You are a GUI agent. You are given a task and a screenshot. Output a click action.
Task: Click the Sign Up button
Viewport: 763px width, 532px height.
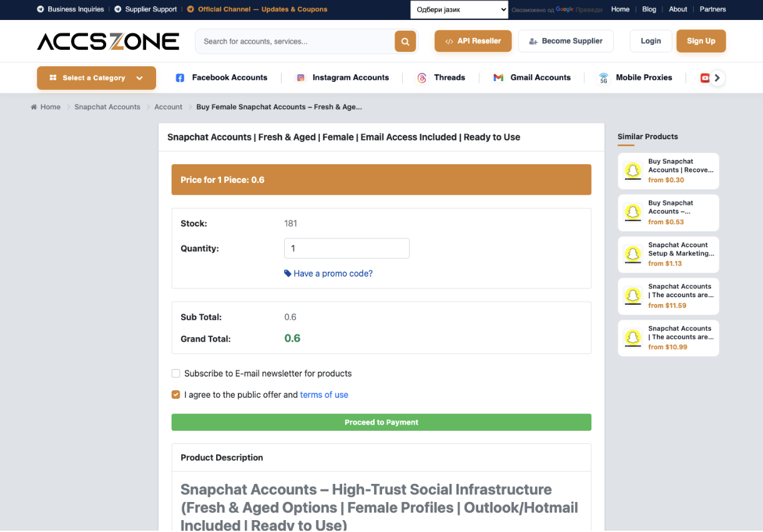click(x=701, y=41)
